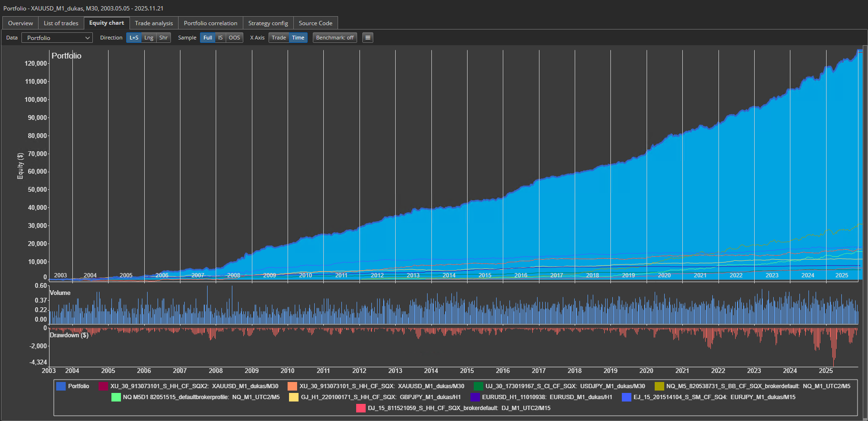Open the chart options hamburger menu
This screenshot has height=421, width=868.
[x=368, y=38]
